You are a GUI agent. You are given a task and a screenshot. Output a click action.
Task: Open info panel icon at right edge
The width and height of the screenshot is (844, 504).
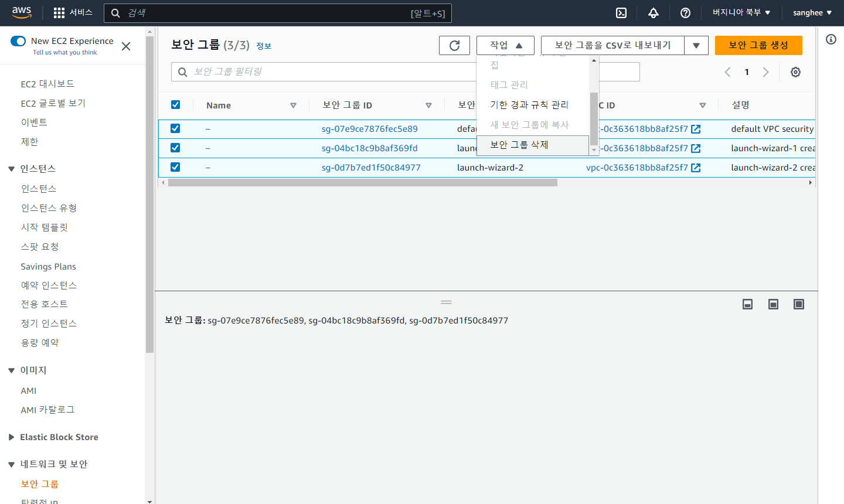tap(831, 39)
